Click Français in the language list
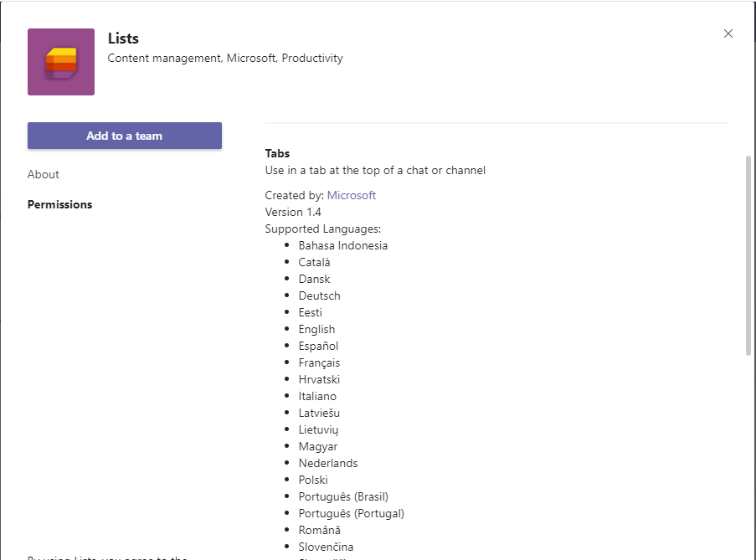 pyautogui.click(x=319, y=362)
